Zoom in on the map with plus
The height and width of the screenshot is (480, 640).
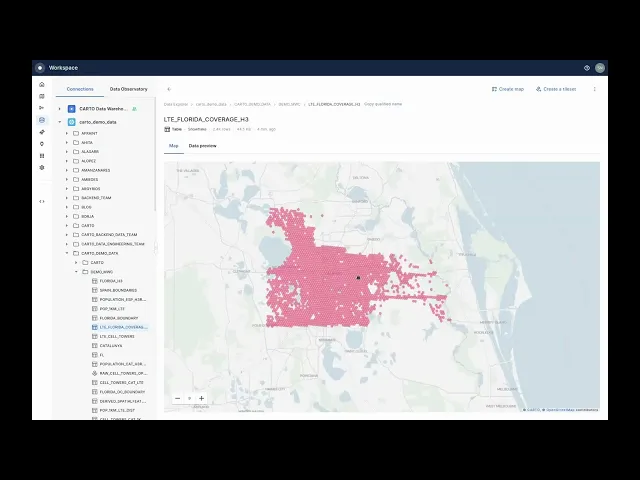pos(202,398)
